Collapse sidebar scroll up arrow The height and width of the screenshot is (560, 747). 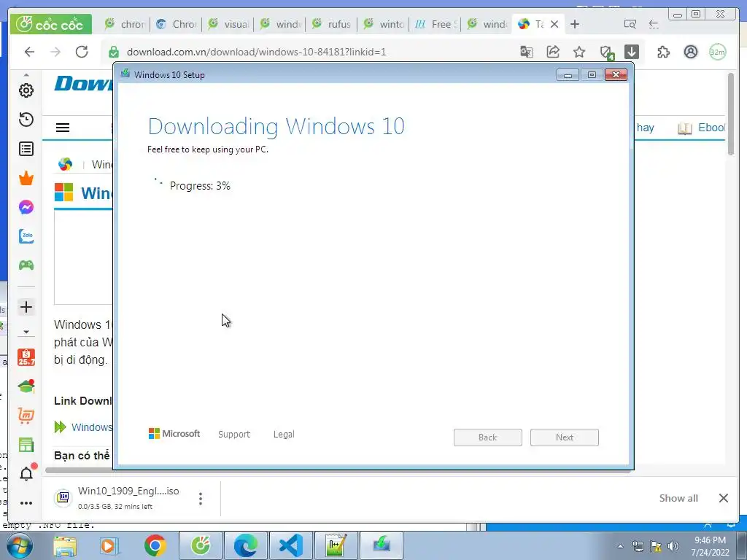click(x=26, y=75)
